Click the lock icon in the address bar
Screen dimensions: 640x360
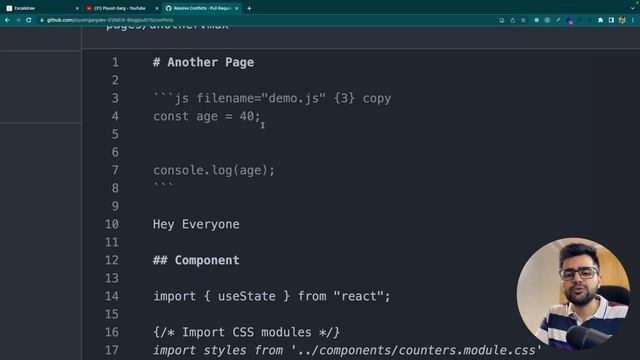point(42,20)
